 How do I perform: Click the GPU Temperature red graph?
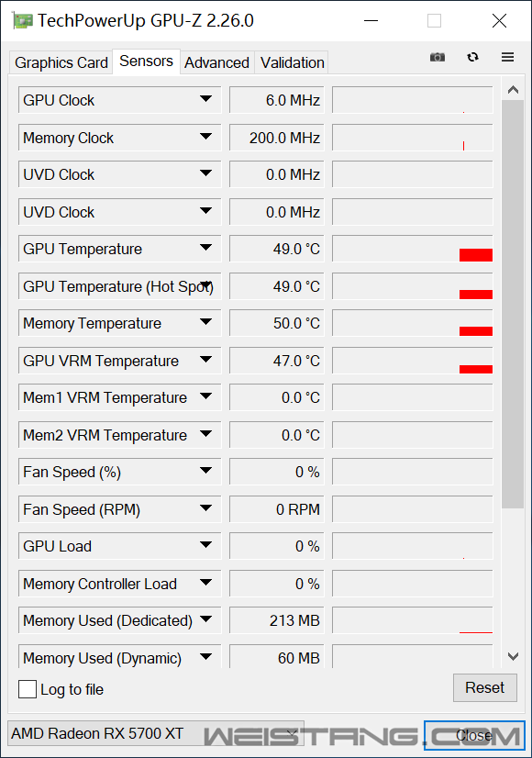tap(412, 249)
